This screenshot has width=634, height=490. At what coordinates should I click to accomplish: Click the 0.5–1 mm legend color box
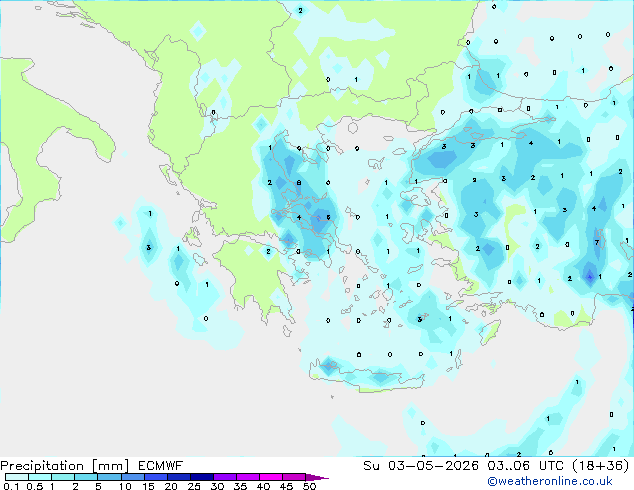click(x=40, y=477)
